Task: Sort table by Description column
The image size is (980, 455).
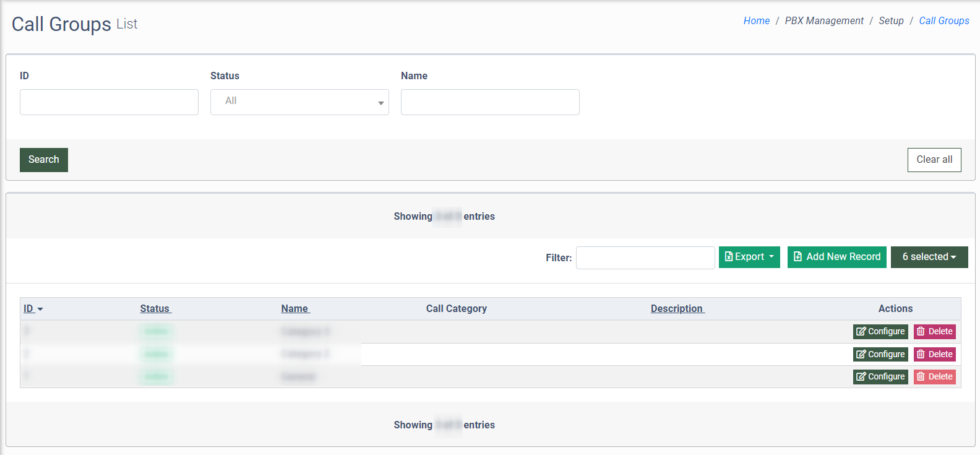Action: [677, 309]
